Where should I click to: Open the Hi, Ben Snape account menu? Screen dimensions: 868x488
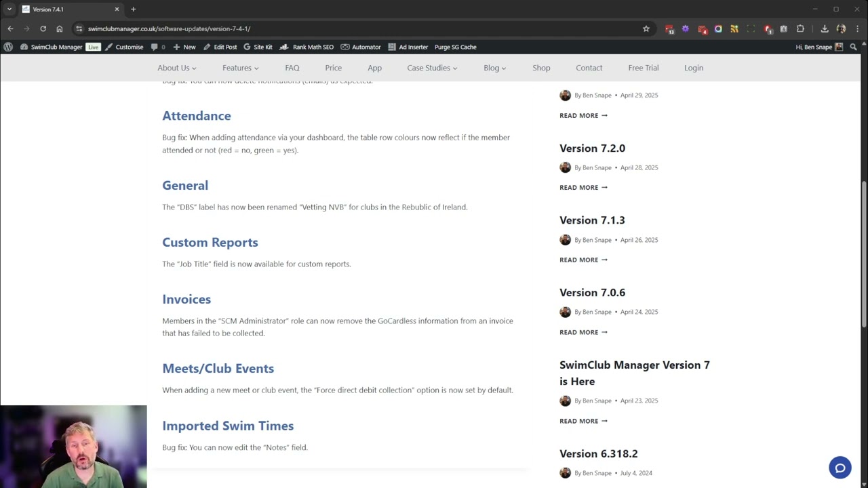coord(819,47)
